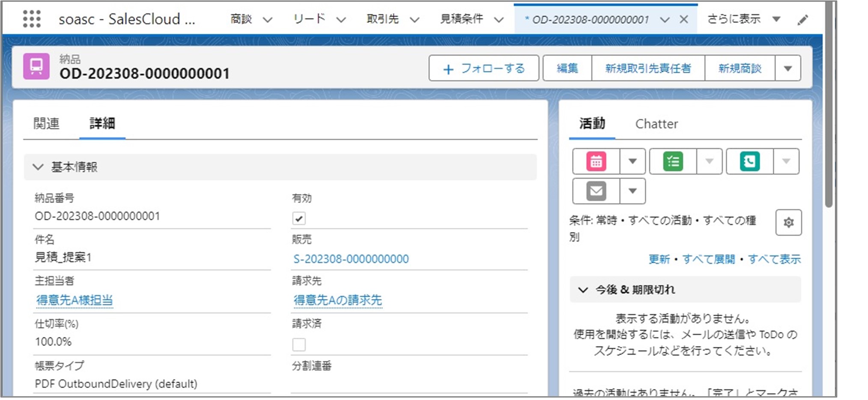Log a call with phone icon
This screenshot has height=400, width=868.
point(750,161)
